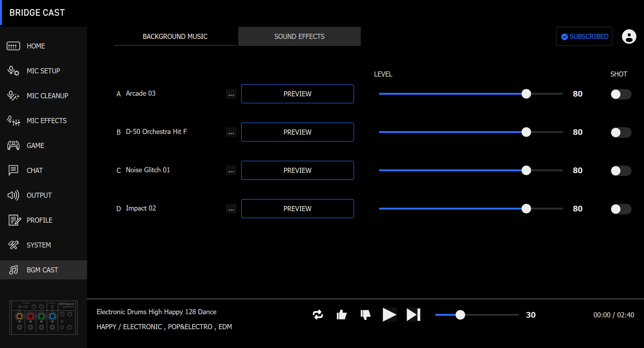
Task: Click the MIC EFFECTS microphone equalizer icon
Action: 13,121
